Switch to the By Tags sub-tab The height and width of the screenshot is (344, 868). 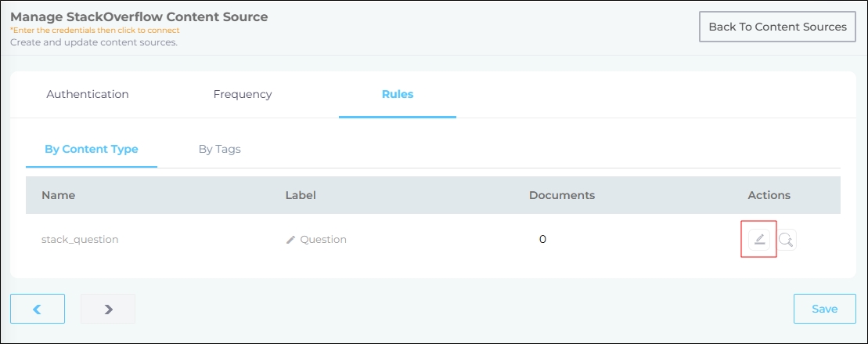pyautogui.click(x=219, y=149)
